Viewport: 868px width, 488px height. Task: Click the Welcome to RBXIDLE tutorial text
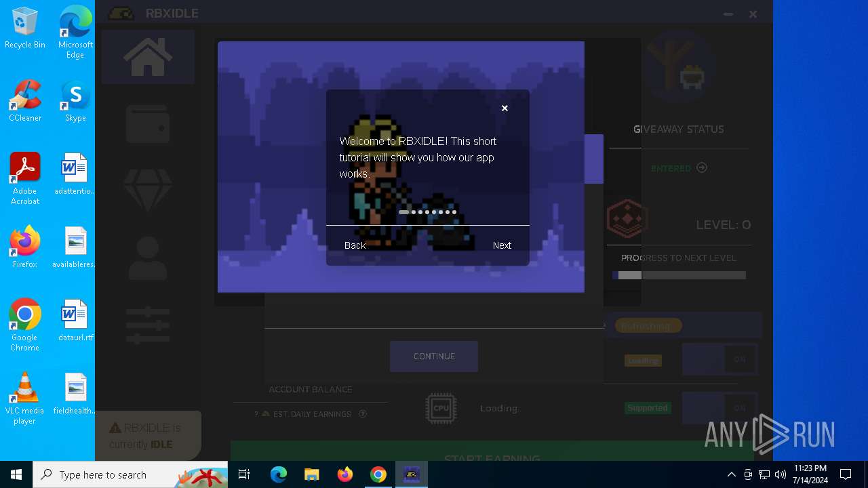tap(418, 157)
